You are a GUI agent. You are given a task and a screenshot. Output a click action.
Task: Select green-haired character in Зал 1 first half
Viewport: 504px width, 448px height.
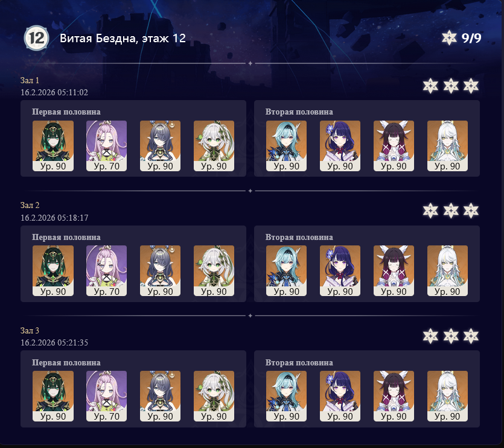coord(53,146)
